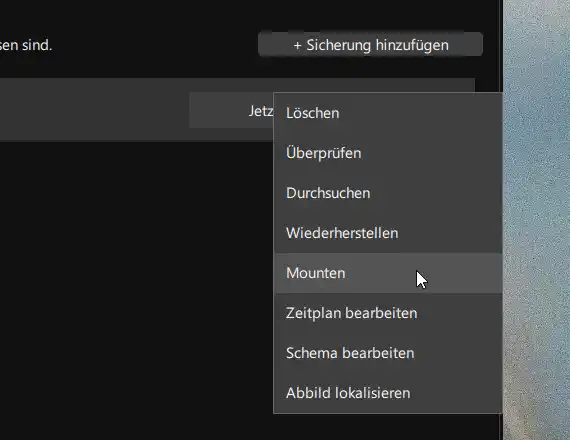Open Zeitplan bearbeiten from the menu
This screenshot has width=570, height=440.
[x=388, y=313]
